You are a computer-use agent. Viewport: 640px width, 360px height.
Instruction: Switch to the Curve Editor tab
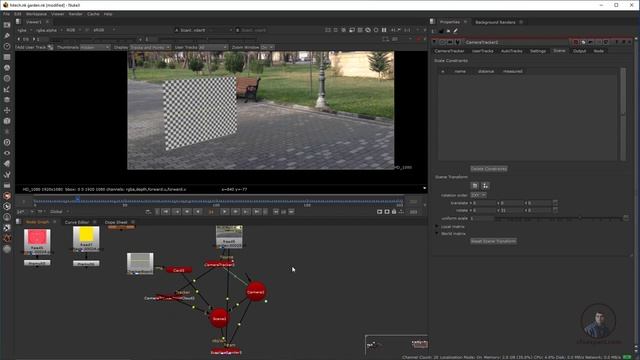coord(77,222)
